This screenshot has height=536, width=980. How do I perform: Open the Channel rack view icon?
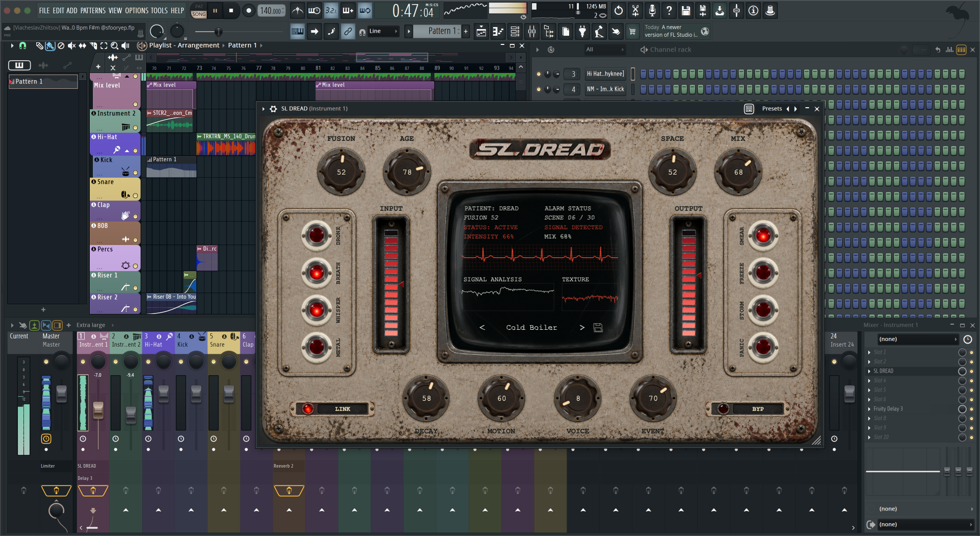click(515, 32)
